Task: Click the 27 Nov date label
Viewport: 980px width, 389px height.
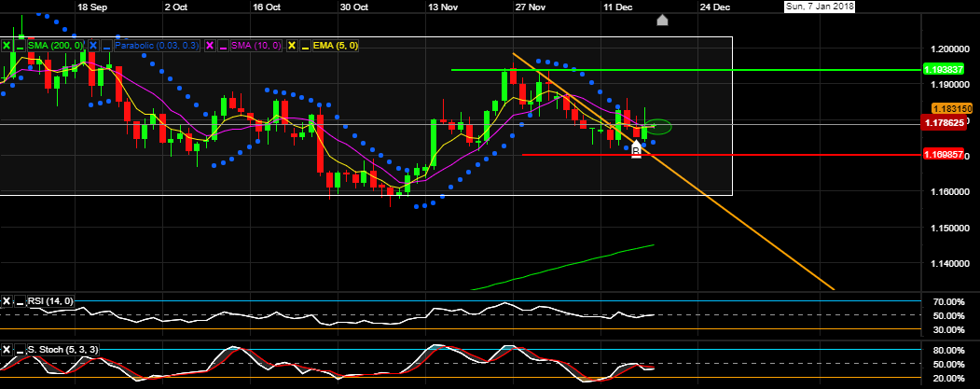Action: pos(530,7)
